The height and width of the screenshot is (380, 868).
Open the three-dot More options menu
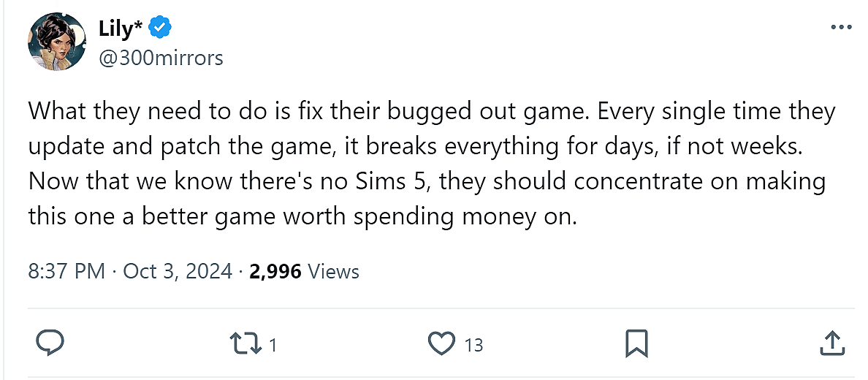click(x=842, y=28)
